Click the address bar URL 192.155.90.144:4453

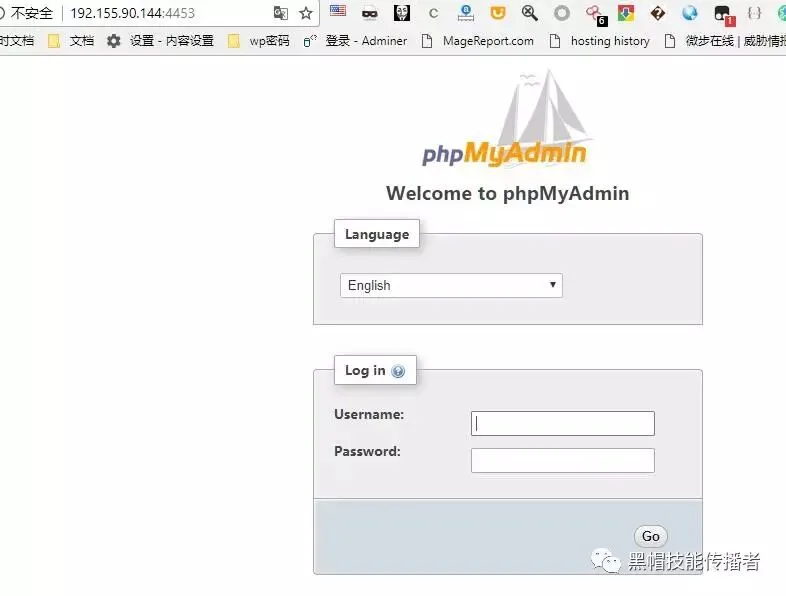(133, 13)
